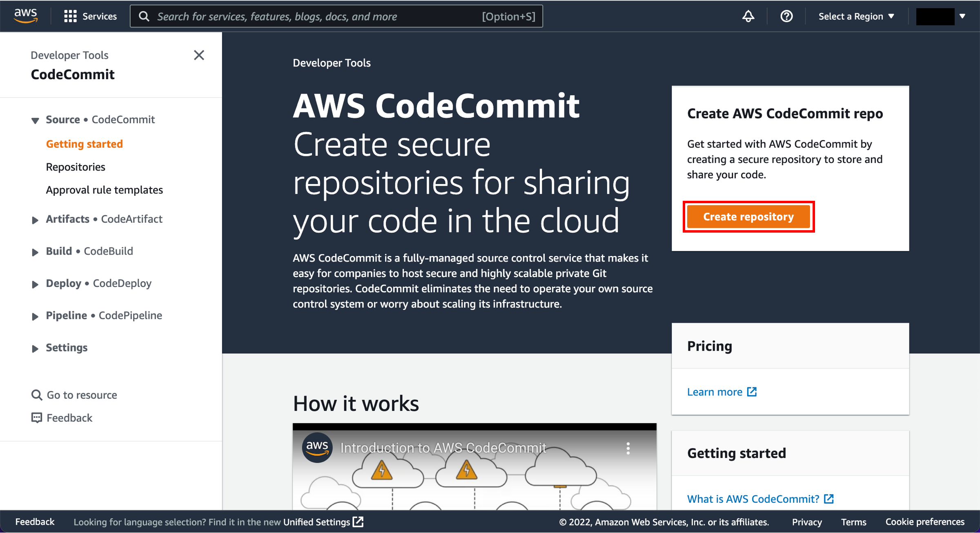This screenshot has height=533, width=980.
Task: Open the Privacy footer link
Action: click(x=807, y=522)
